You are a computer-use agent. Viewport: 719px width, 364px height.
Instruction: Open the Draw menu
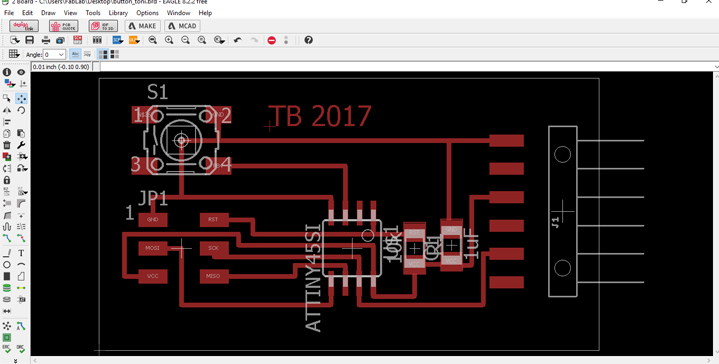[48, 13]
